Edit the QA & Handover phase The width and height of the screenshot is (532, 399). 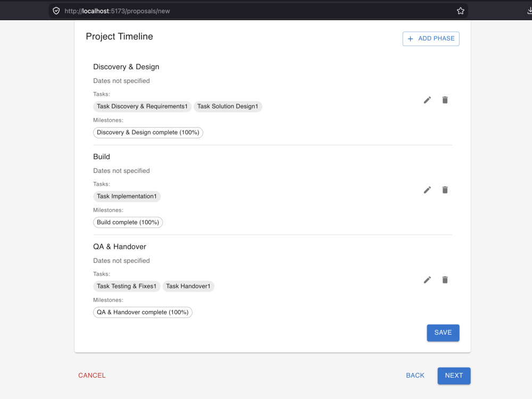click(427, 280)
